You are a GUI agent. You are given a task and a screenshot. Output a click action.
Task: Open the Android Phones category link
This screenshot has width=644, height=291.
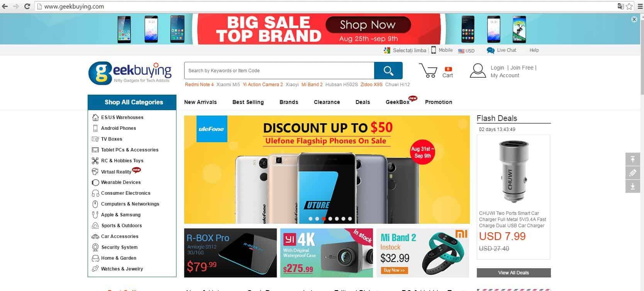[119, 128]
